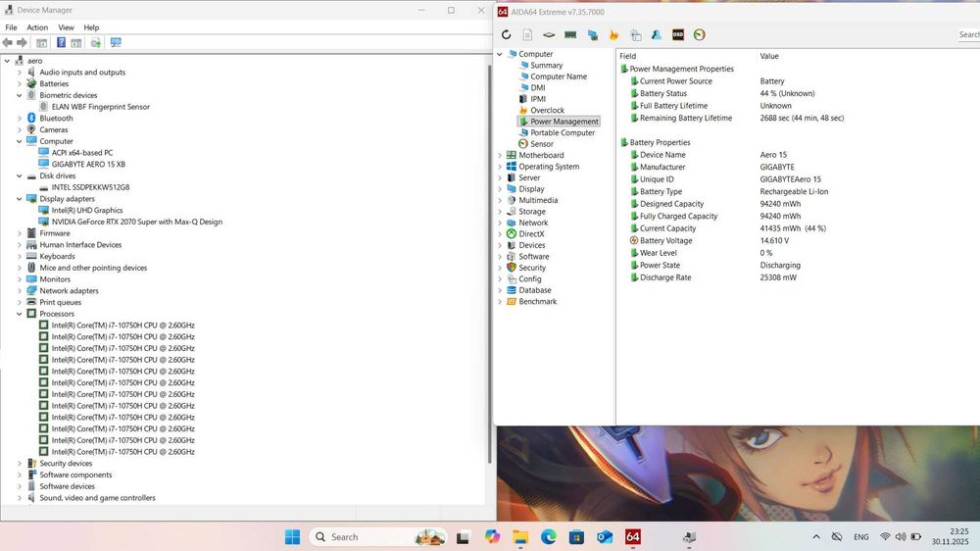This screenshot has width=980, height=551.
Task: Select INTEL SSDPEKKW512G8 disk drive
Action: pyautogui.click(x=90, y=187)
